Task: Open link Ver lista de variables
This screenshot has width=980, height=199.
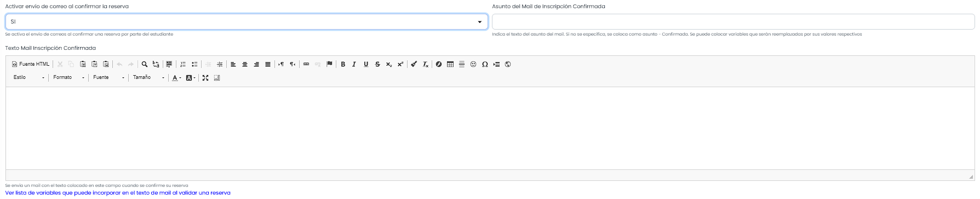Action: click(x=118, y=193)
